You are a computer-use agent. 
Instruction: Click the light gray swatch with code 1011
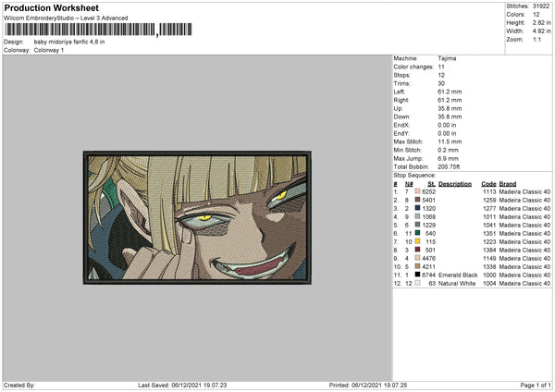pos(418,216)
